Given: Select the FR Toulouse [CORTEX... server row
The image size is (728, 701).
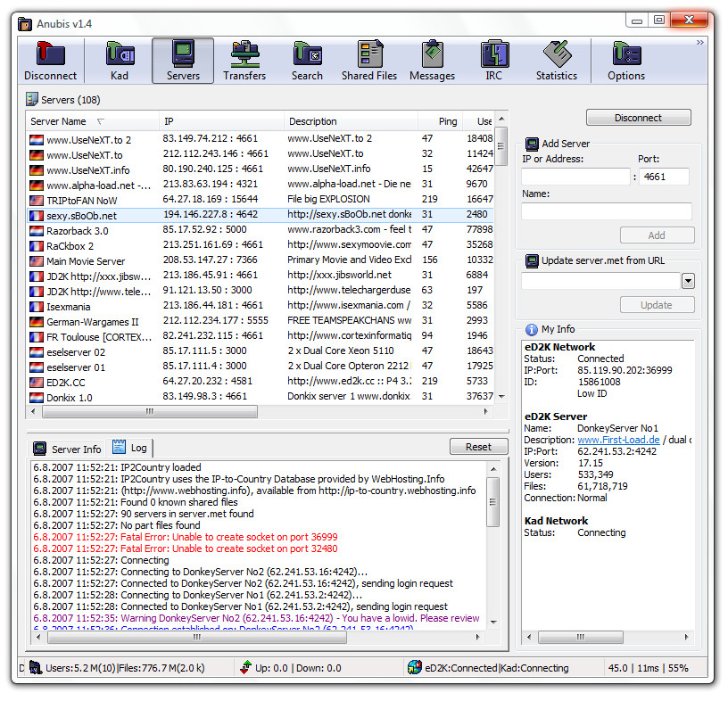Looking at the screenshot, I should pyautogui.click(x=260, y=335).
